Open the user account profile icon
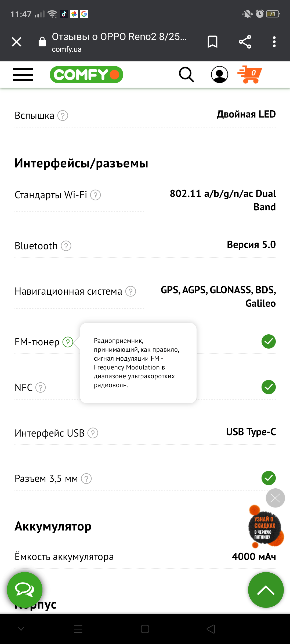The image size is (290, 644). [x=219, y=75]
